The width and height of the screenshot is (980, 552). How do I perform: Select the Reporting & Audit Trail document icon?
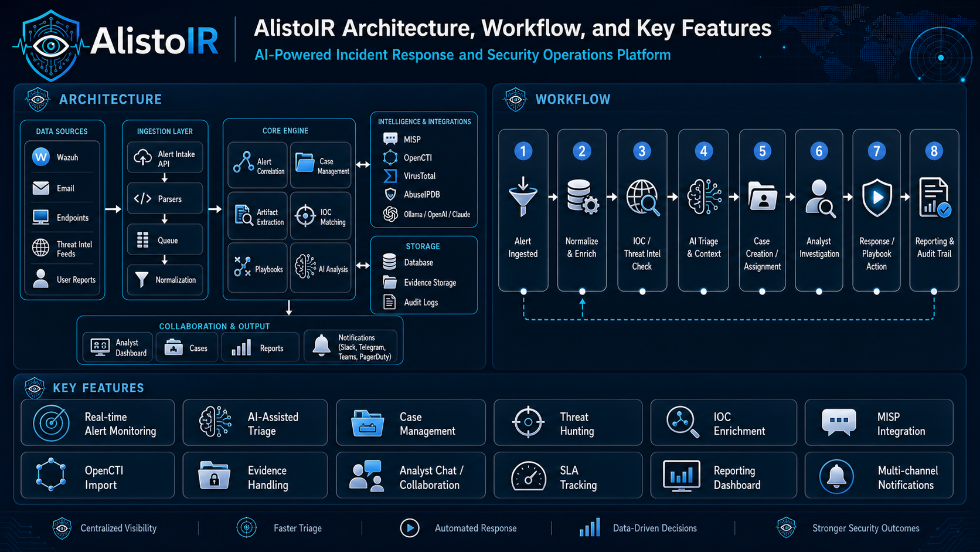[935, 198]
